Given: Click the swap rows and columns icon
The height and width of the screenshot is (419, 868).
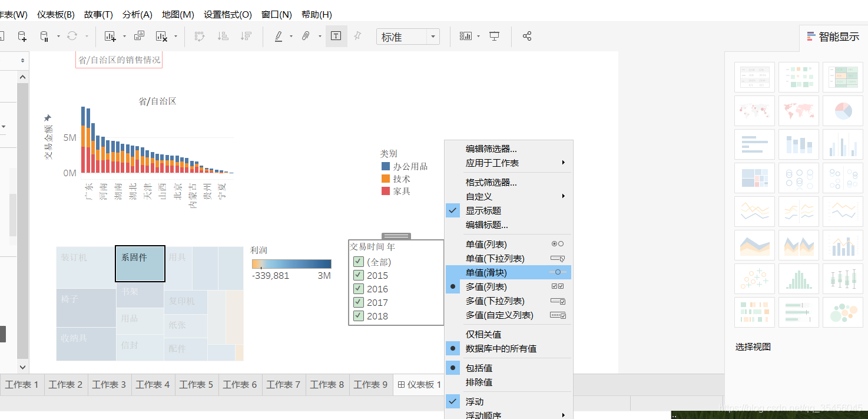Looking at the screenshot, I should pos(199,36).
